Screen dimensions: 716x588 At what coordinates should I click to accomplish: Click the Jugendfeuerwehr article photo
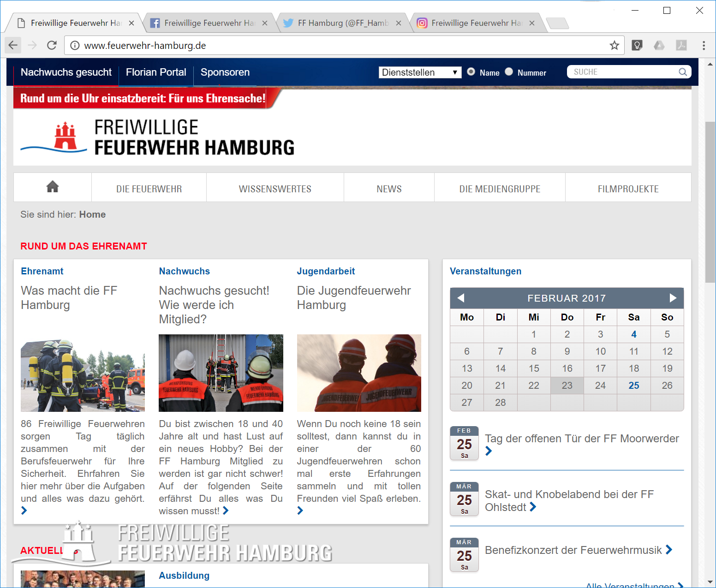click(359, 373)
